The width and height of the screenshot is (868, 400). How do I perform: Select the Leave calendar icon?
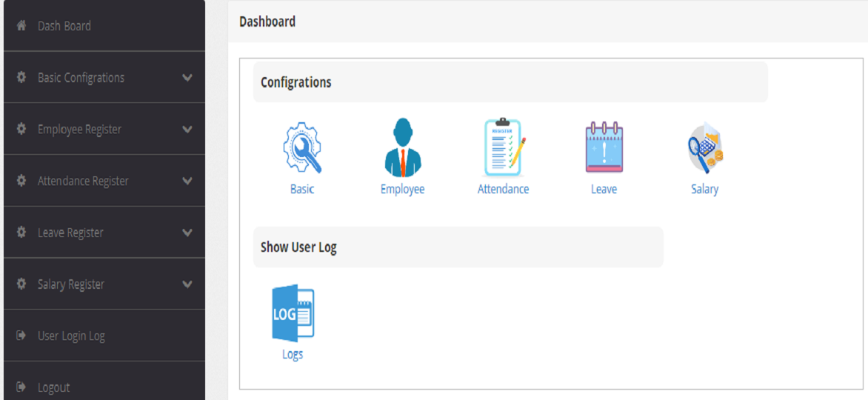tap(604, 147)
